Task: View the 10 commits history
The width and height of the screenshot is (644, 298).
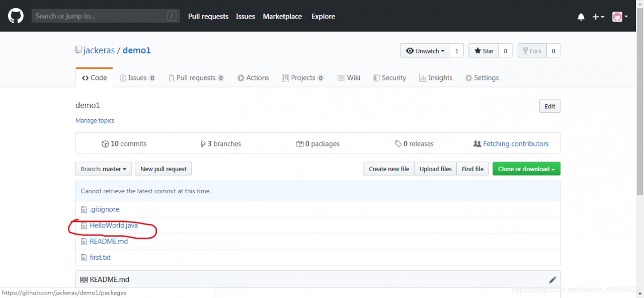Action: 124,143
